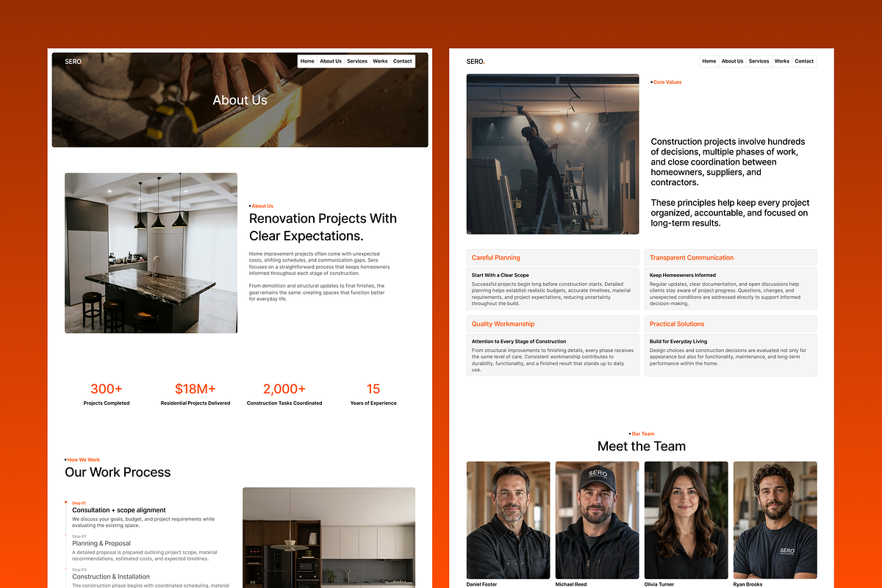The image size is (882, 588).
Task: Click the orange About Us section tag
Action: pyautogui.click(x=262, y=206)
